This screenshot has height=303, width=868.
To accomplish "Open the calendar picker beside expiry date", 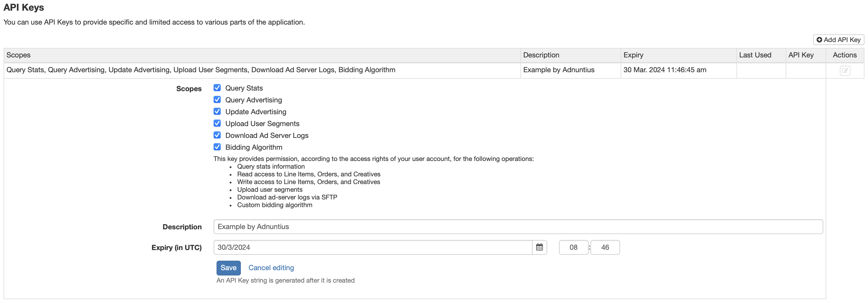I will pos(539,247).
